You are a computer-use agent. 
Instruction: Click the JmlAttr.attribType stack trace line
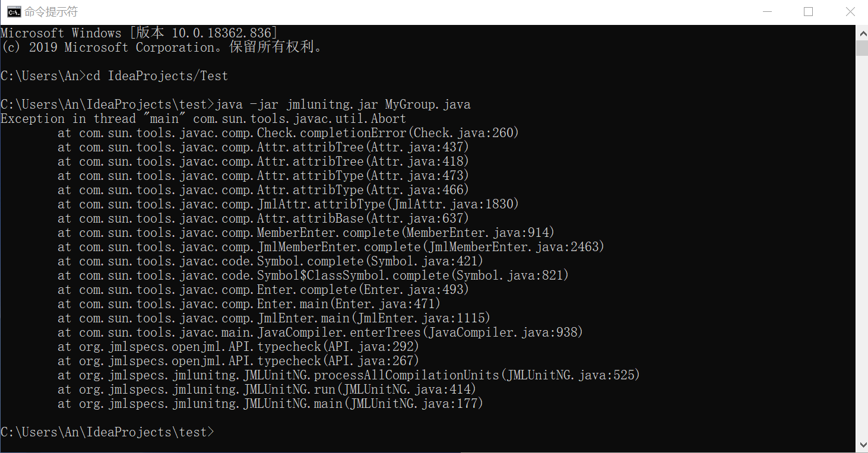click(288, 204)
